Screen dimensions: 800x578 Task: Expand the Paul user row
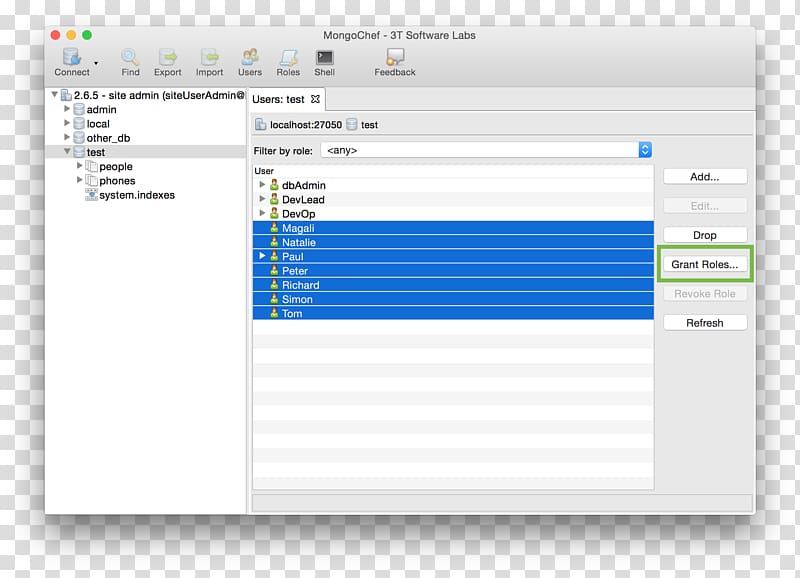click(x=262, y=256)
